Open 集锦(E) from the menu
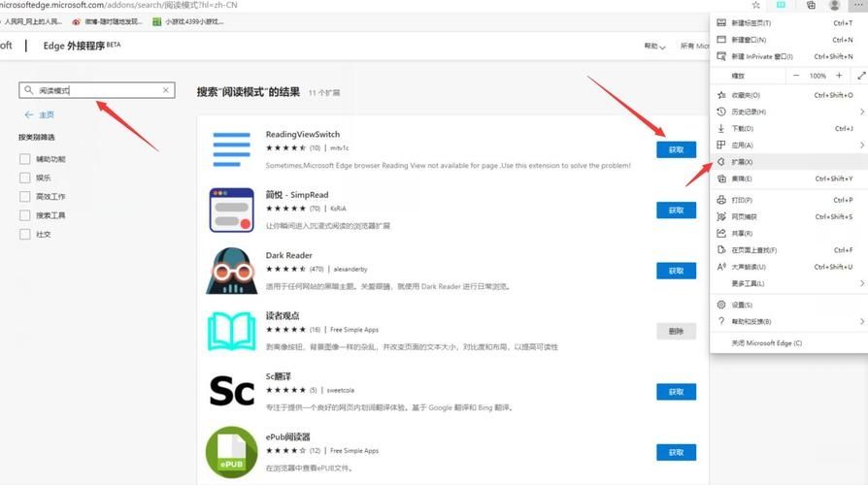Image resolution: width=868 pixels, height=485 pixels. [788, 178]
